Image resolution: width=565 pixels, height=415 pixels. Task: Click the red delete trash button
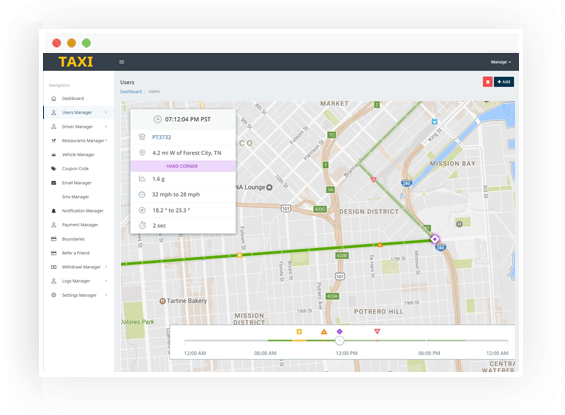[488, 82]
